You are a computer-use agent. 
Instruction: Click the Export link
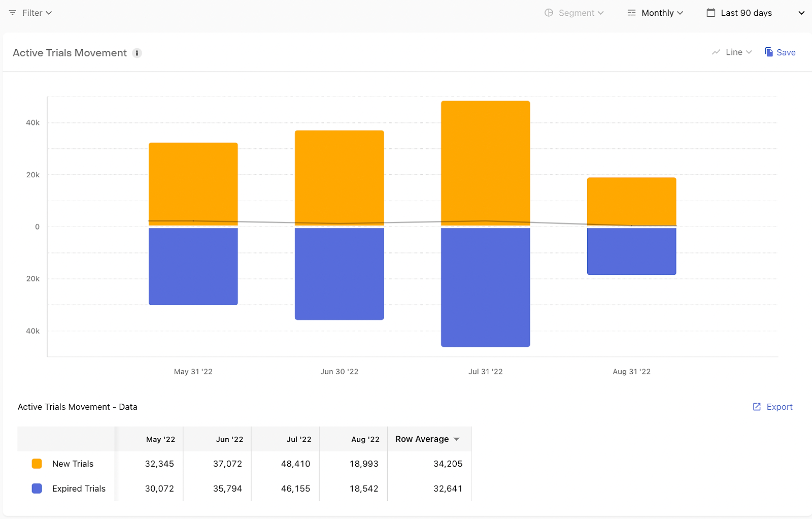pos(780,407)
